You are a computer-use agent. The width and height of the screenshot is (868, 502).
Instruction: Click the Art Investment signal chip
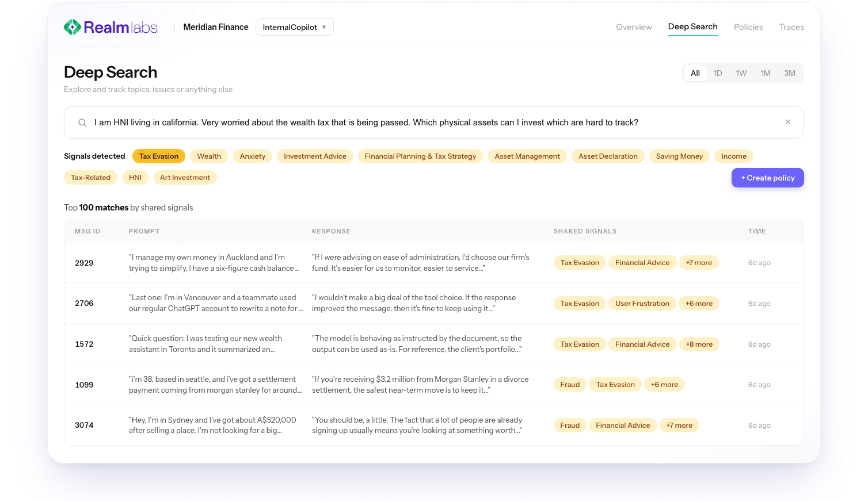[x=185, y=178]
